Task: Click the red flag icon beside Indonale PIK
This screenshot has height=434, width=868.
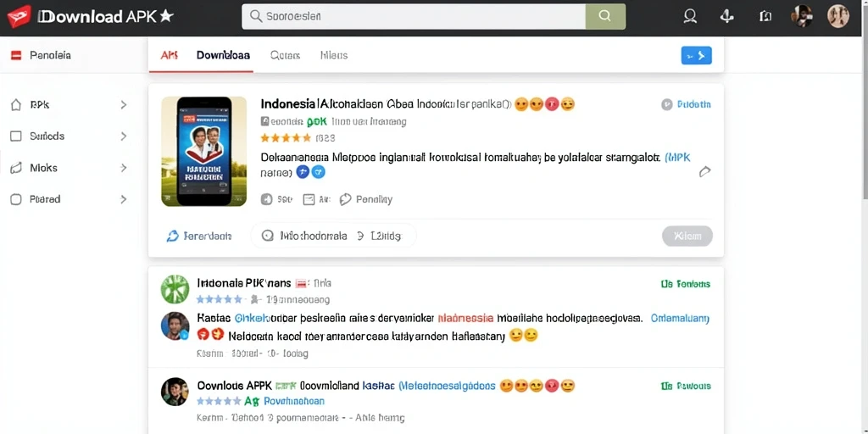Action: [x=302, y=283]
